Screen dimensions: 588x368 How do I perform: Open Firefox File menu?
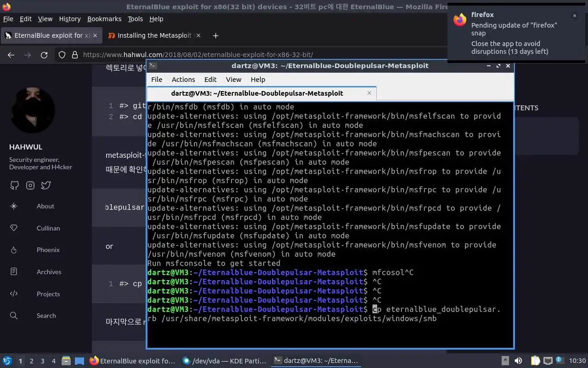pyautogui.click(x=8, y=19)
